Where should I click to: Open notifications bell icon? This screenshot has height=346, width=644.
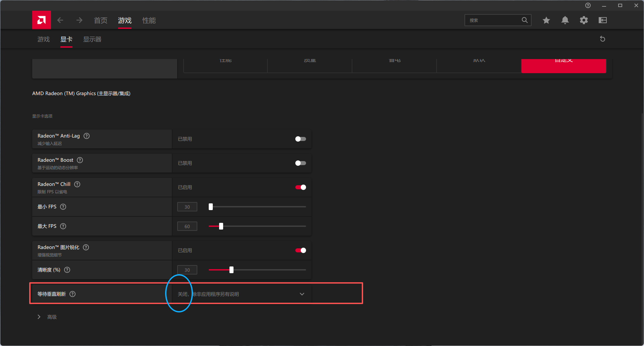[x=565, y=20]
